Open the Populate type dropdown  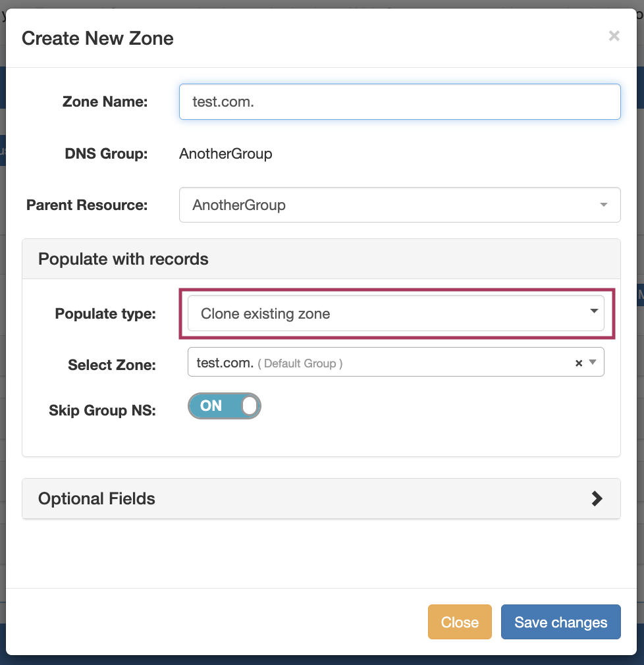click(396, 313)
